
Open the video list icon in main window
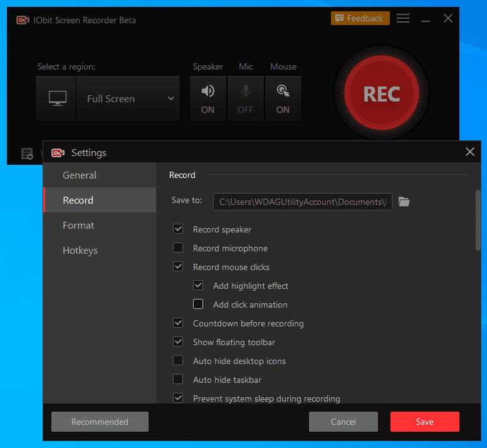click(x=27, y=154)
